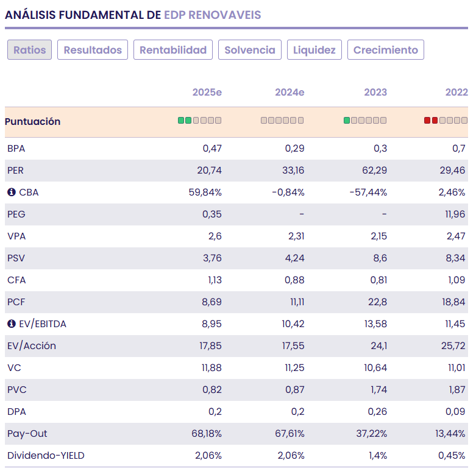476x474 pixels.
Task: Click the 2023 column header
Action: tap(375, 93)
